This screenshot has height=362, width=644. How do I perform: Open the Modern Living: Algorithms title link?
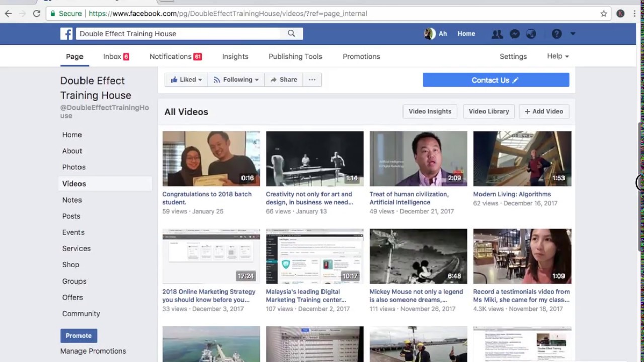[512, 194]
